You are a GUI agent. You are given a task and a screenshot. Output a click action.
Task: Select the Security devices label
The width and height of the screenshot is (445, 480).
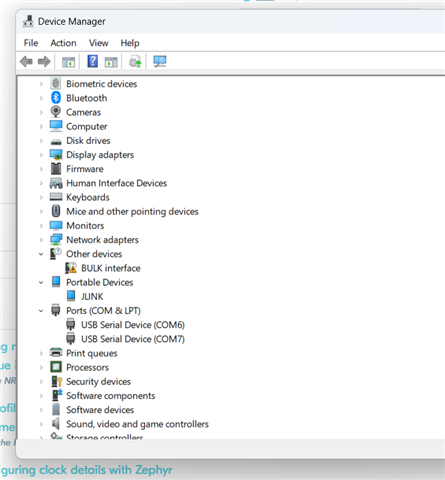click(98, 382)
